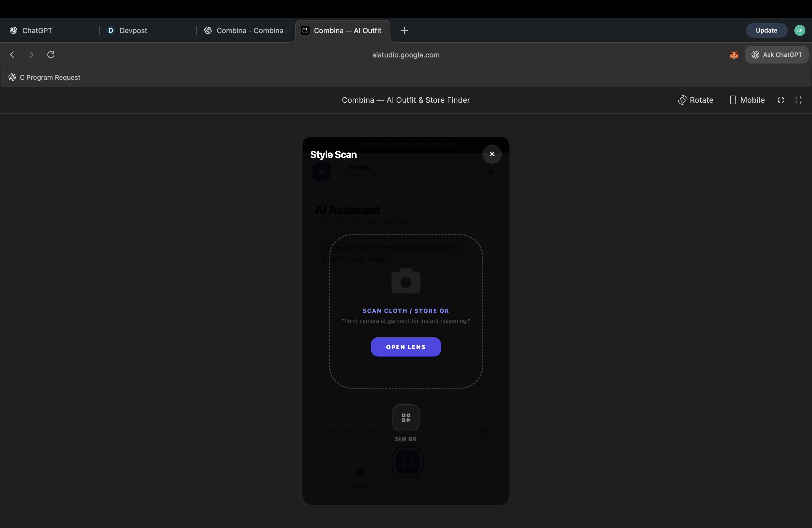Click the camera icon in scan area

[405, 281]
